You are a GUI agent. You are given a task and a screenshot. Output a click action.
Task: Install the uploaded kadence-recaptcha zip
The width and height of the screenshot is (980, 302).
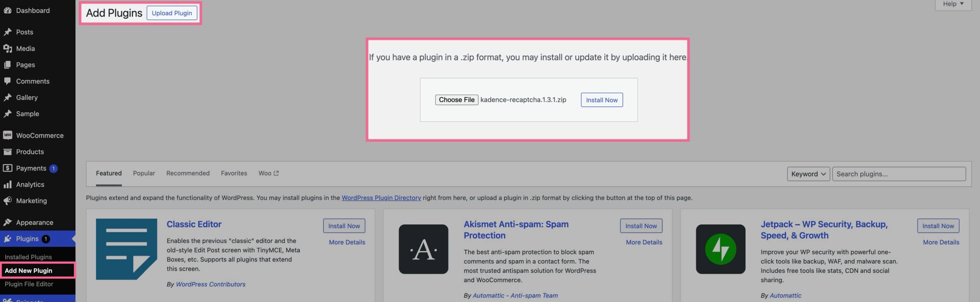[x=602, y=100]
